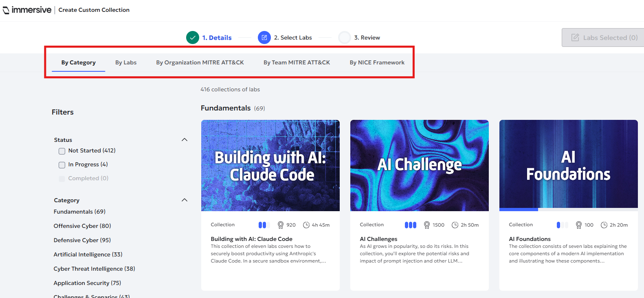Click the 3. Review step label
644x298 pixels.
point(367,38)
